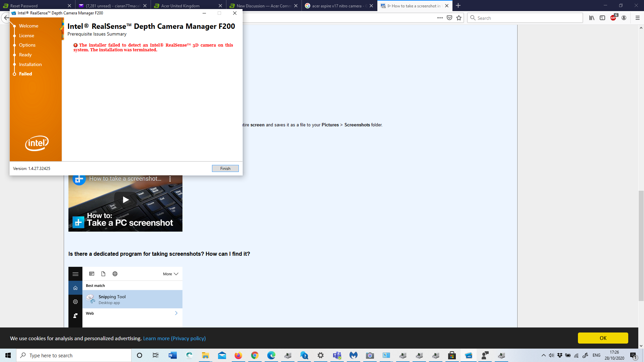Viewport: 644px width, 362px height.
Task: Open the Learn more Privacy policy link
Action: tap(174, 338)
